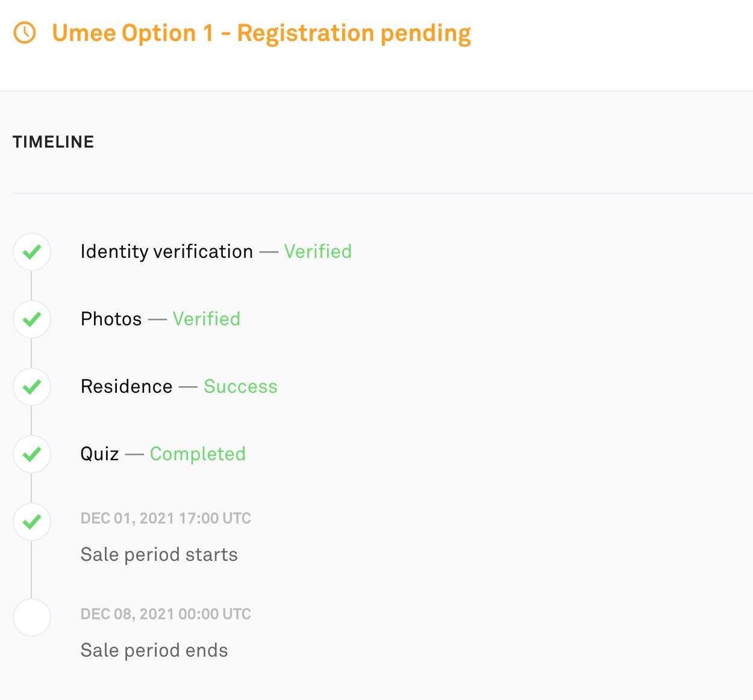Click the green Verified status for identity
The height and width of the screenshot is (700, 753).
pos(318,251)
